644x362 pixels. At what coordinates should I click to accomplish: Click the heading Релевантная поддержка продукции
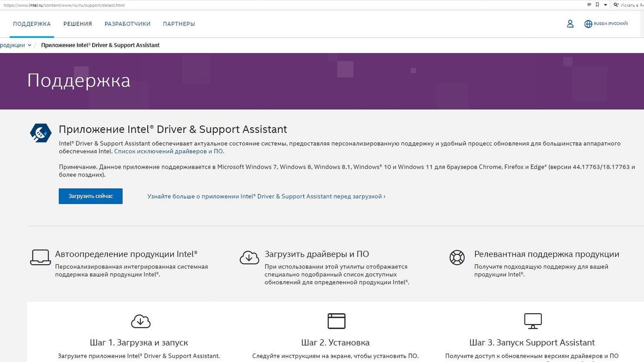click(547, 254)
